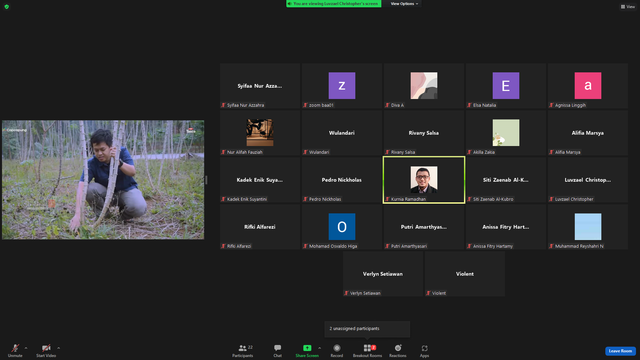
Task: Open the Chat panel
Action: [278, 350]
